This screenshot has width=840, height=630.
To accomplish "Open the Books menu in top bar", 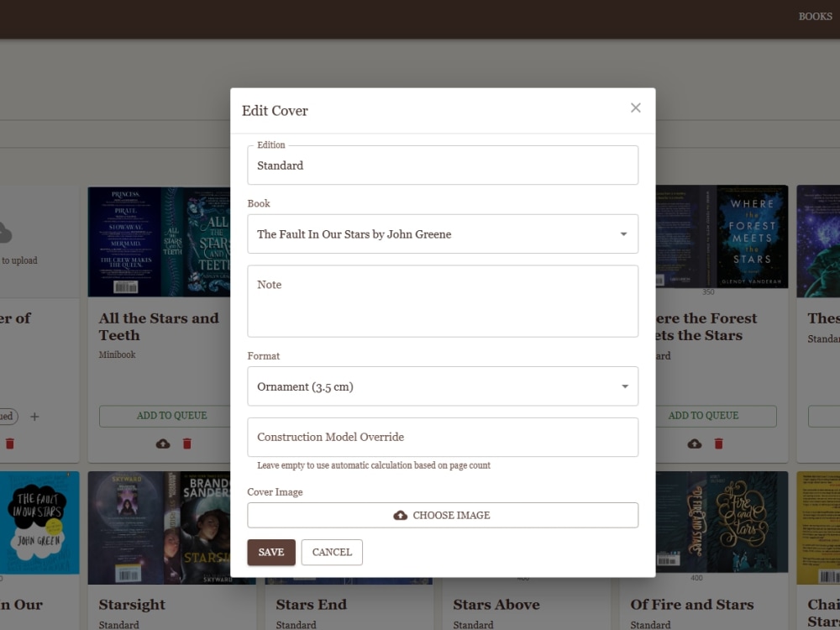I will point(815,17).
